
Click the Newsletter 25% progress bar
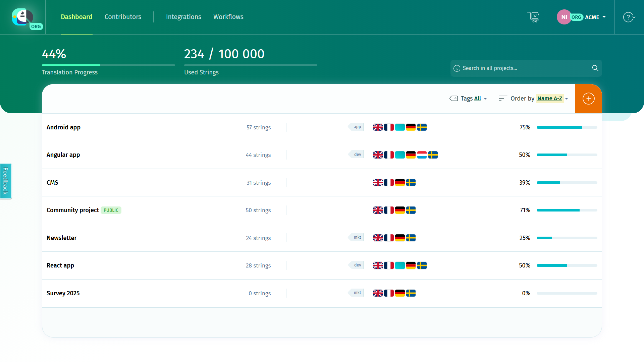tap(567, 238)
